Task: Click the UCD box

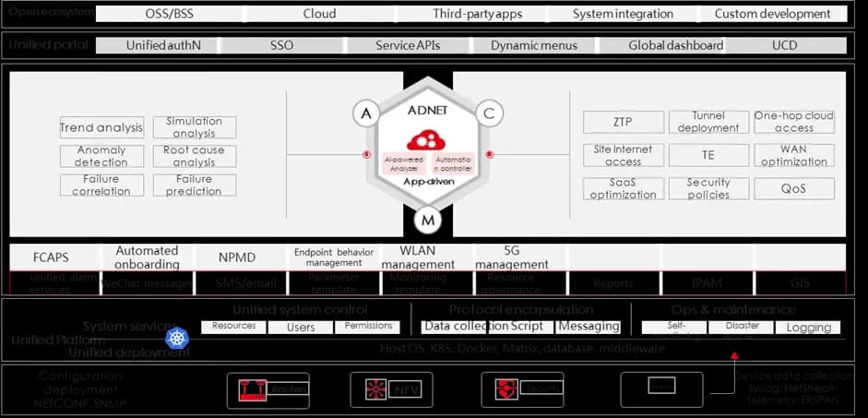Action: click(785, 45)
